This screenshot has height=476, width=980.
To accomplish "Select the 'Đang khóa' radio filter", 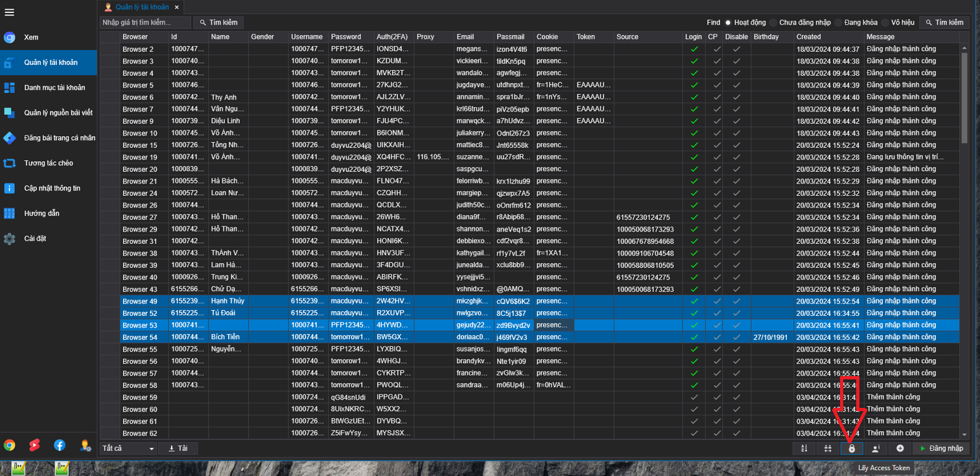I will pyautogui.click(x=838, y=23).
